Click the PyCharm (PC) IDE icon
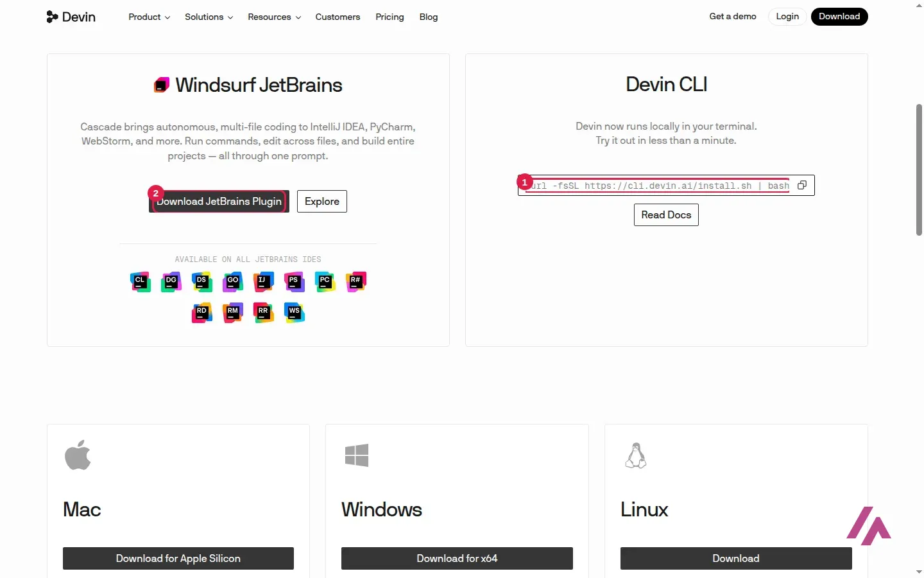 (325, 282)
